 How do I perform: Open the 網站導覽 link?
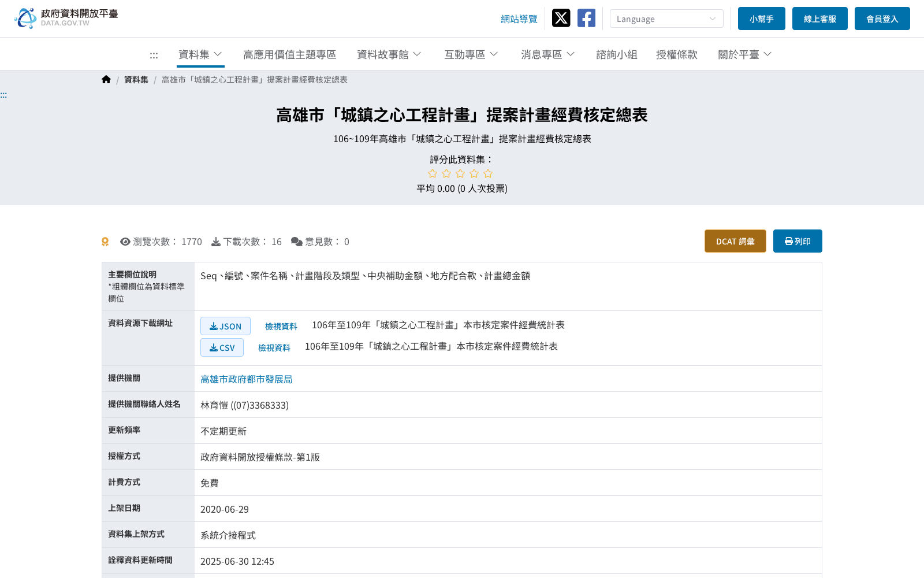click(x=519, y=19)
